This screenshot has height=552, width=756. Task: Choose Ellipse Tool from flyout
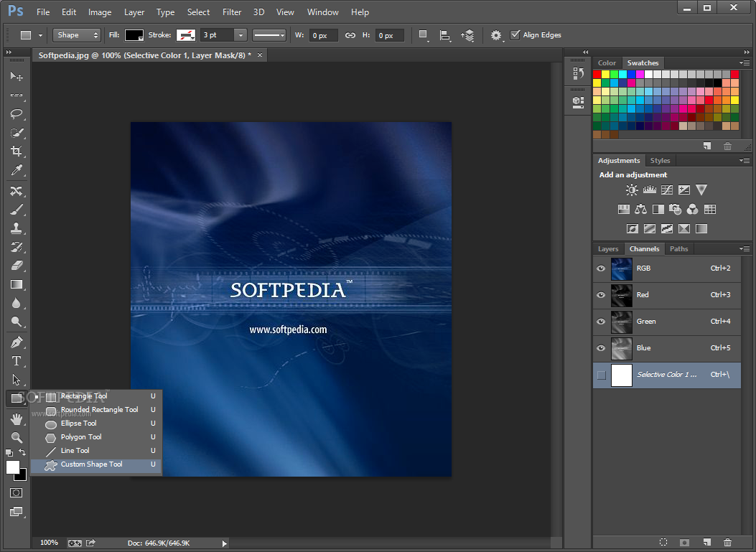[96, 424]
